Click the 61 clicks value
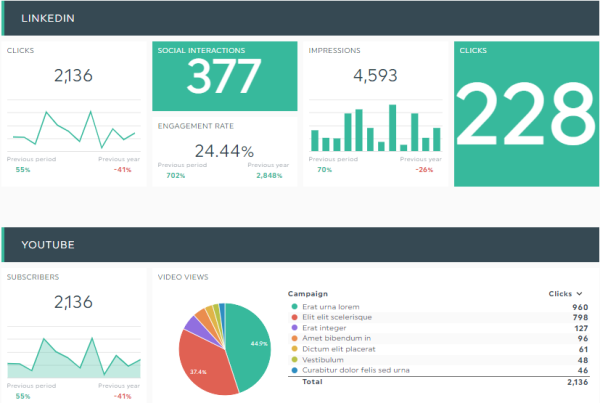The image size is (600, 403). pyautogui.click(x=583, y=349)
